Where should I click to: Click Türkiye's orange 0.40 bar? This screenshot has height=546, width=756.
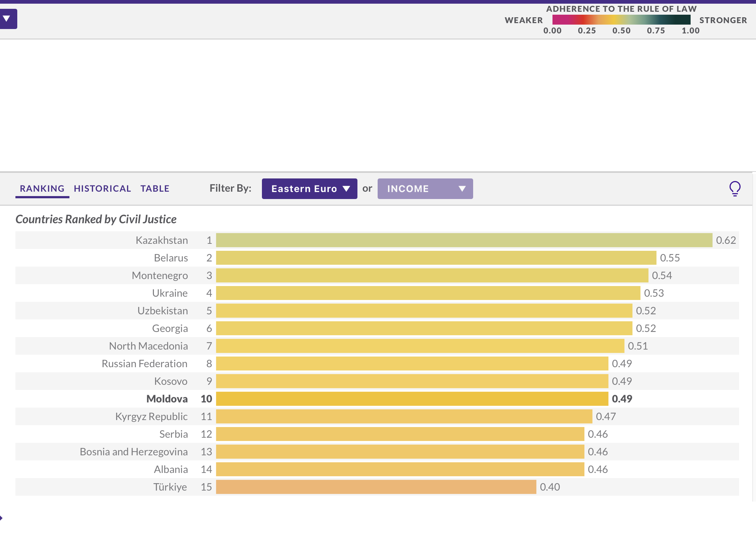(375, 487)
